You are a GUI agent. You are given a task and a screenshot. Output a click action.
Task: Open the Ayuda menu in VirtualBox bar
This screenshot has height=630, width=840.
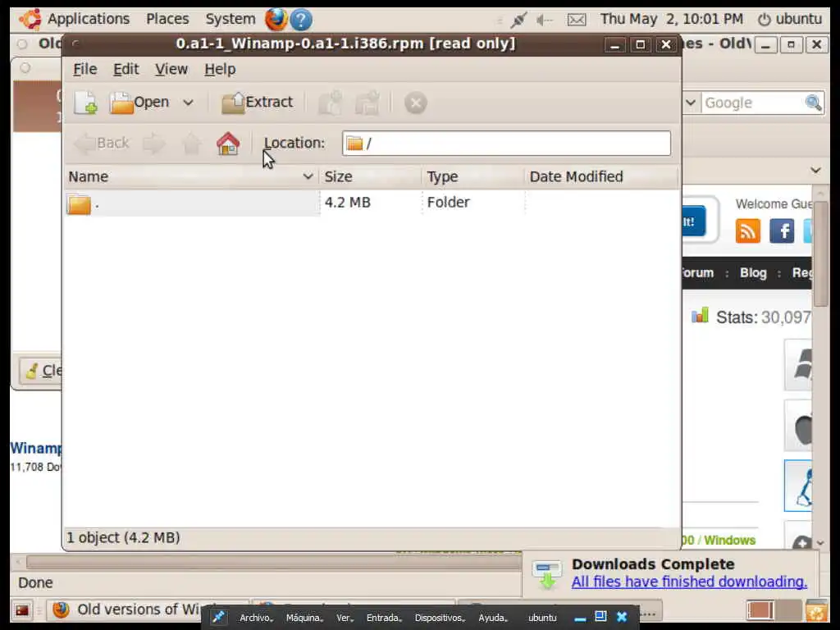coord(493,618)
